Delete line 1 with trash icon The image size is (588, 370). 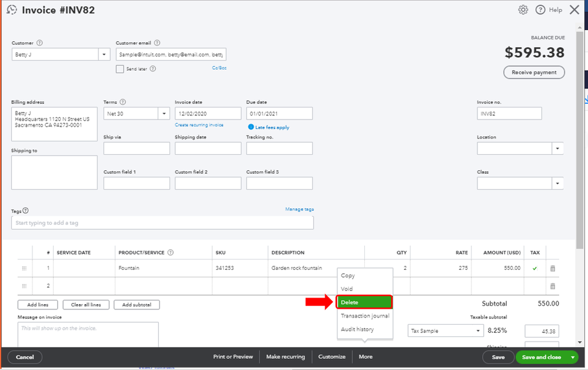[x=552, y=269]
